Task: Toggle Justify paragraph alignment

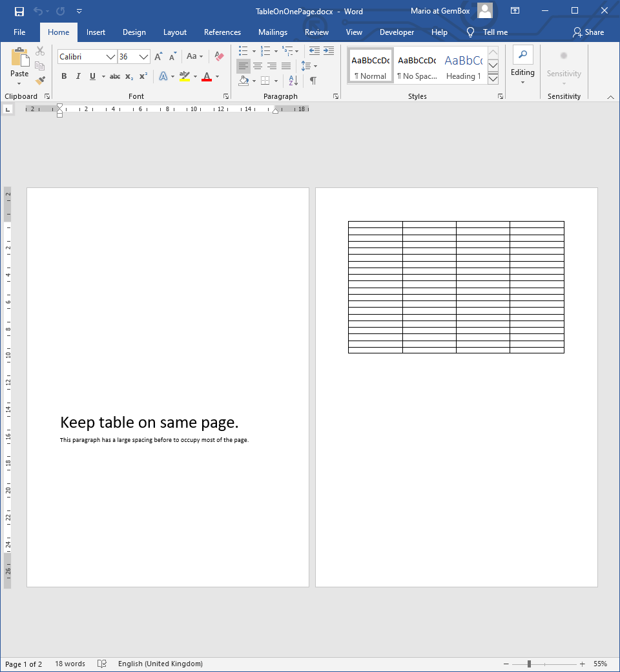Action: click(x=286, y=66)
